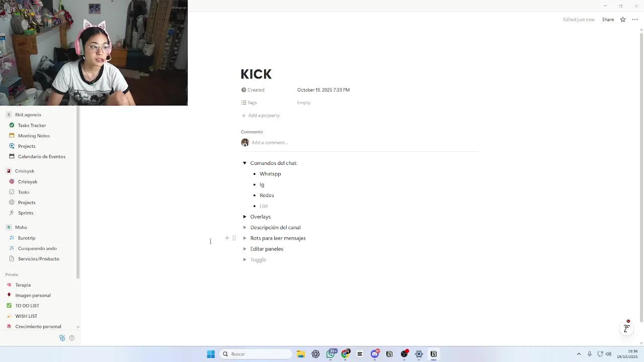Open the Tasks Tracker page icon

coord(12,125)
